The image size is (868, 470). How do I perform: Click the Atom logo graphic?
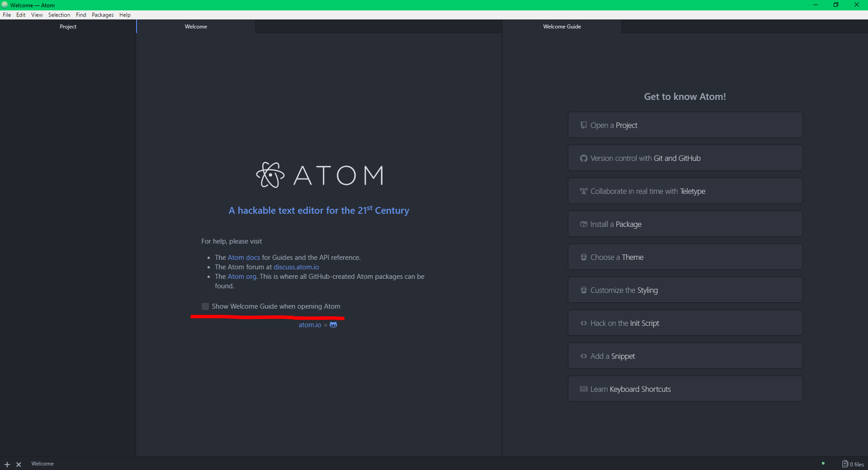[x=270, y=175]
